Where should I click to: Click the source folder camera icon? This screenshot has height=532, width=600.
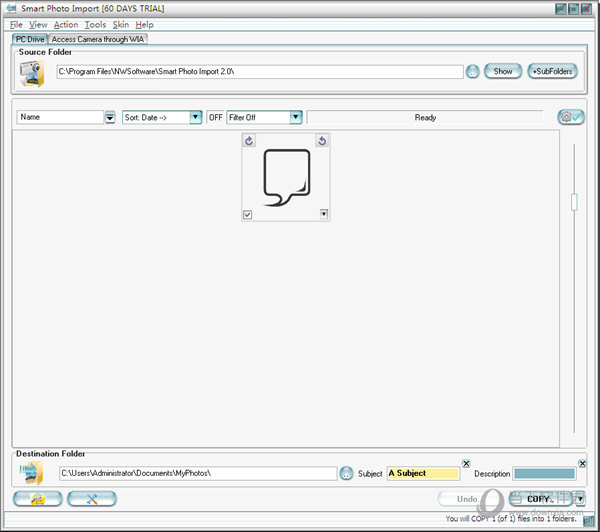coord(32,73)
